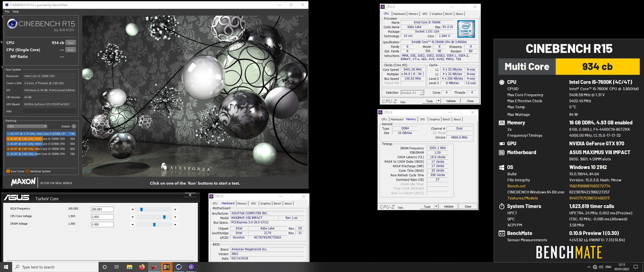The width and height of the screenshot is (644, 272).
Task: Click the System Timers stopwatch icon
Action: [x=502, y=207]
